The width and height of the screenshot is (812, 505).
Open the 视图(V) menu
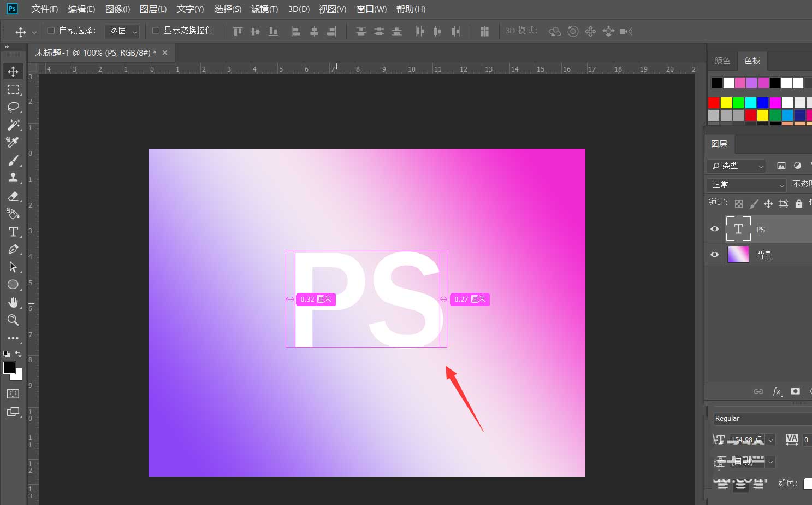[x=333, y=9]
